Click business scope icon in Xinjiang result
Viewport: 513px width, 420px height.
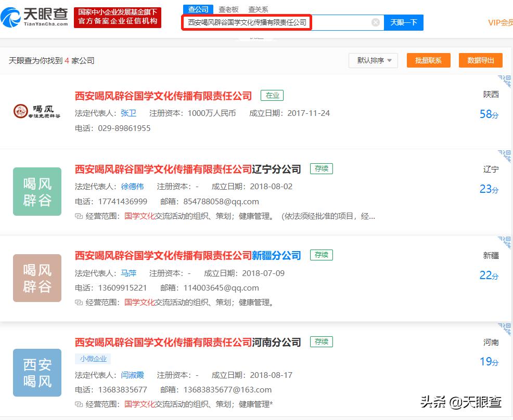79,303
